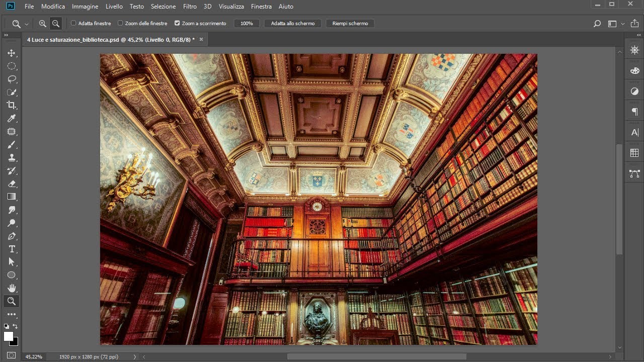Enable the Zoom delle finestre checkbox
The height and width of the screenshot is (362, 644).
click(x=120, y=23)
